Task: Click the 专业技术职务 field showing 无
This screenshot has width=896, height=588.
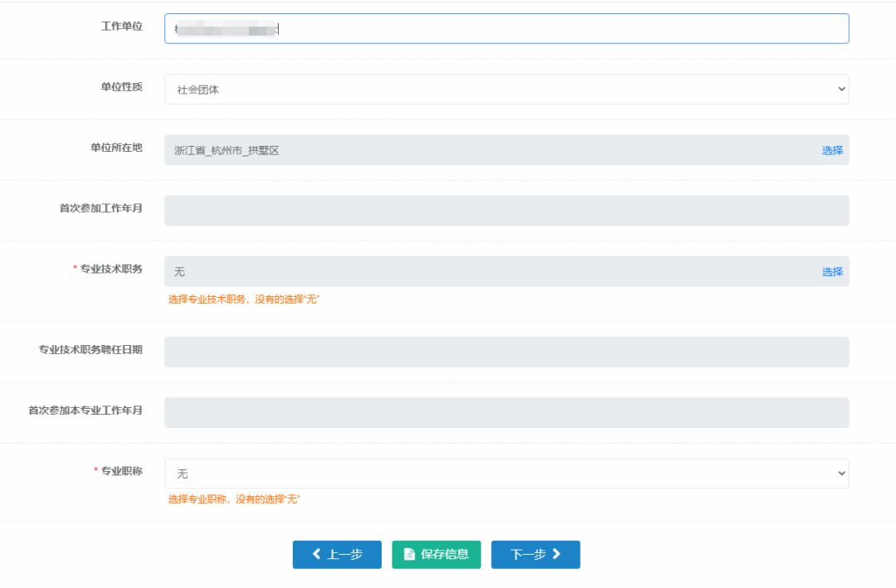Action: 489,271
